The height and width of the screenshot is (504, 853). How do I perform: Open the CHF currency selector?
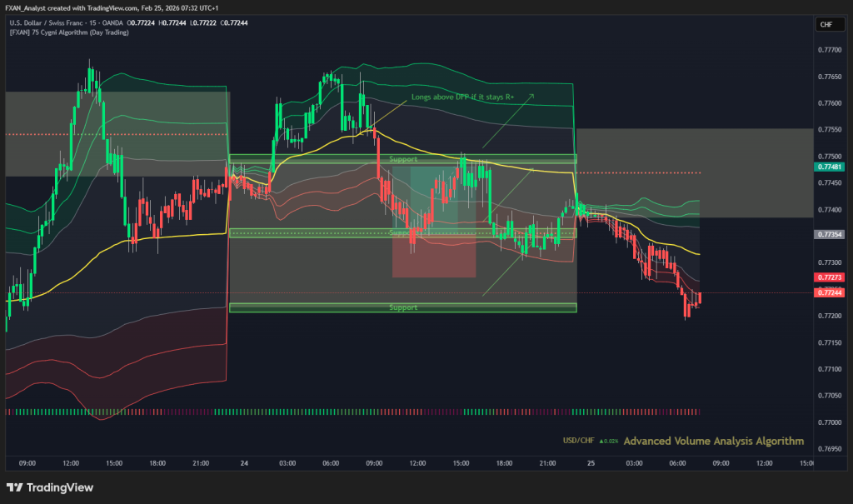coord(826,25)
